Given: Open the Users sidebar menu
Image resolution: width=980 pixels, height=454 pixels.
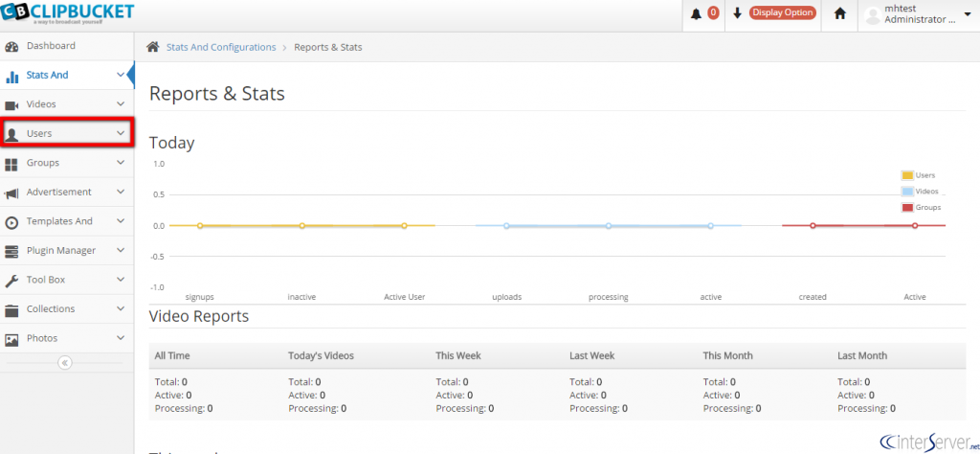Looking at the screenshot, I should coord(67,133).
